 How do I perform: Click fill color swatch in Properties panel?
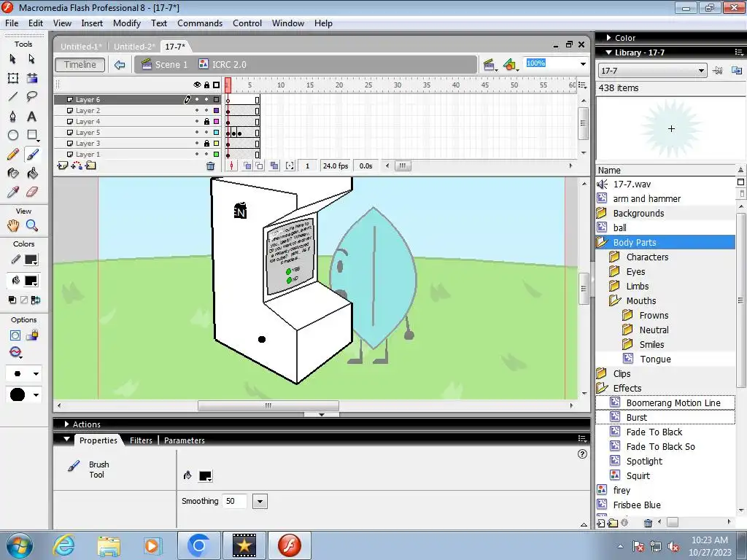[205, 475]
